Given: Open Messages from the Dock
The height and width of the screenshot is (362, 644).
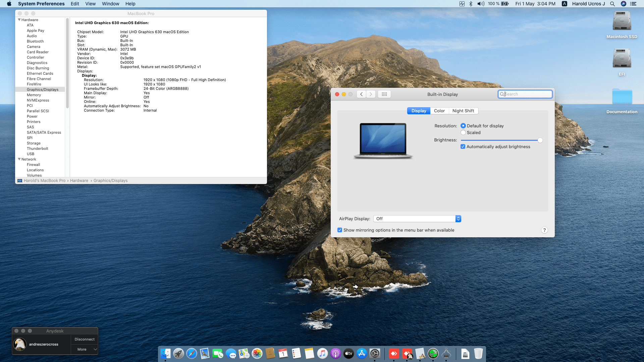Looking at the screenshot, I should coord(231,353).
